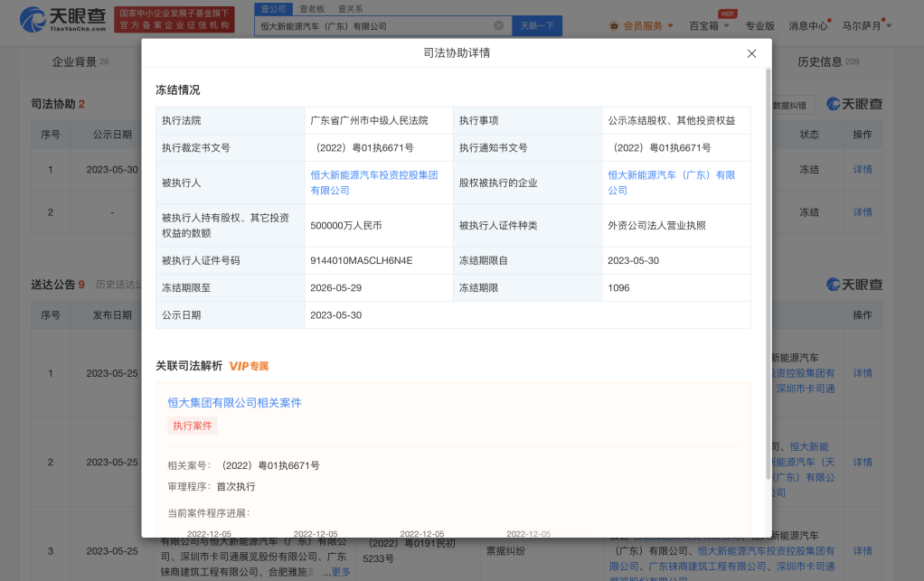Open the 天眼查 logo home link
Viewport: 924px width, 581px height.
[x=63, y=20]
